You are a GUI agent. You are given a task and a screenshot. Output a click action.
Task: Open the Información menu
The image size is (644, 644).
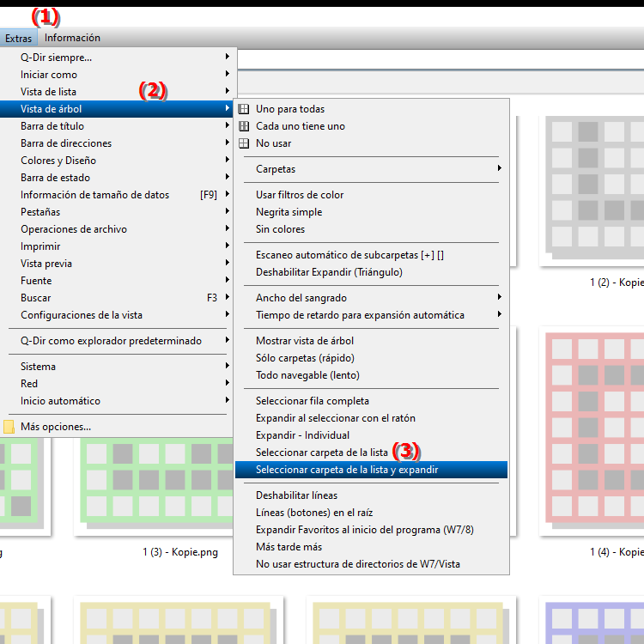pos(72,38)
